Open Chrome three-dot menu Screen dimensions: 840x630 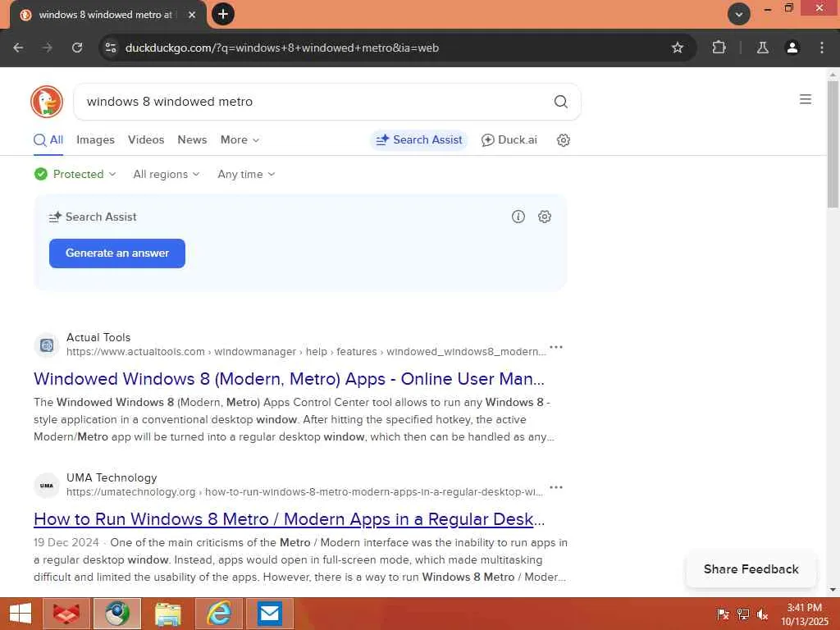822,48
